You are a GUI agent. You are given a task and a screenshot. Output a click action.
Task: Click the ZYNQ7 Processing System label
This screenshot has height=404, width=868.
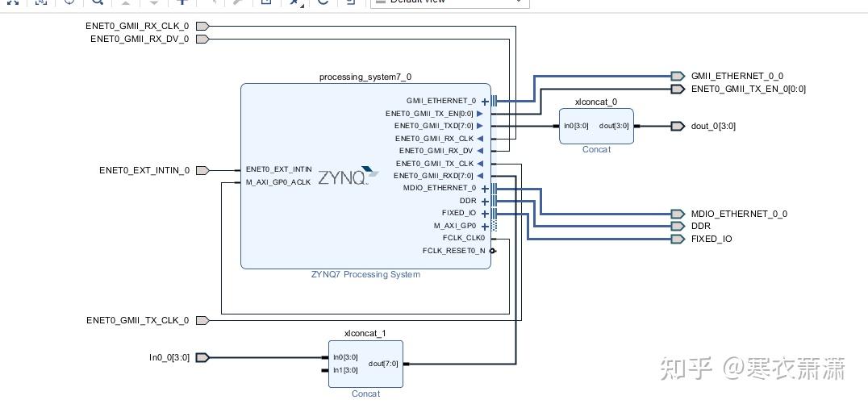coord(365,274)
